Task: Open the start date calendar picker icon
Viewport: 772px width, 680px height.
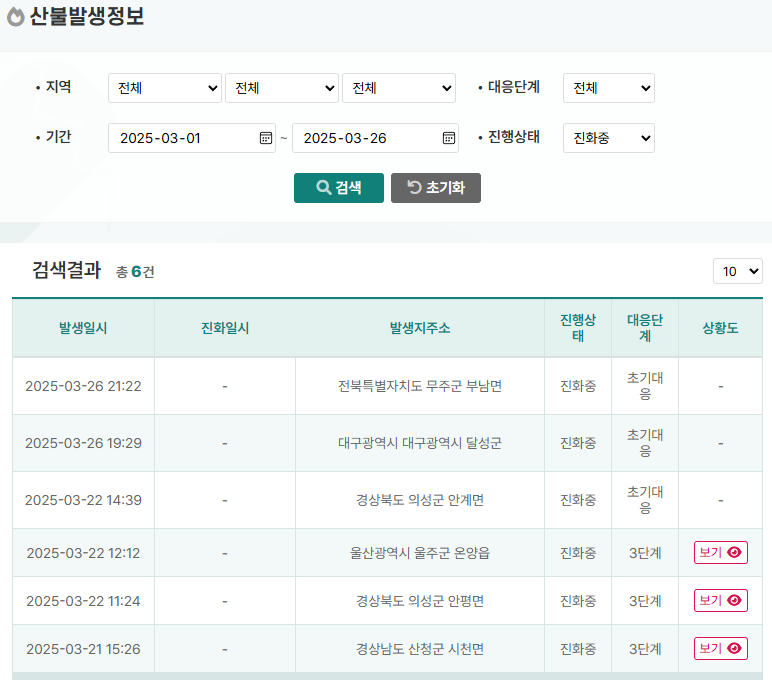Action: (x=265, y=138)
